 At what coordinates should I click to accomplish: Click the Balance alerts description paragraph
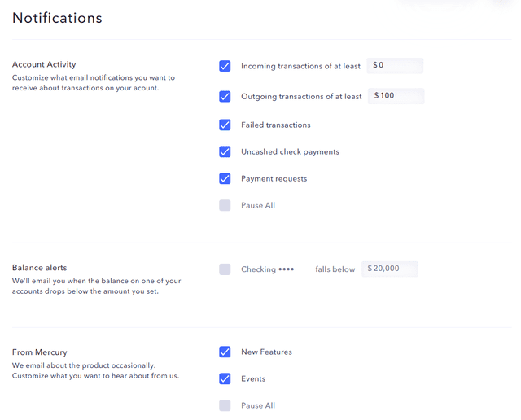click(96, 286)
